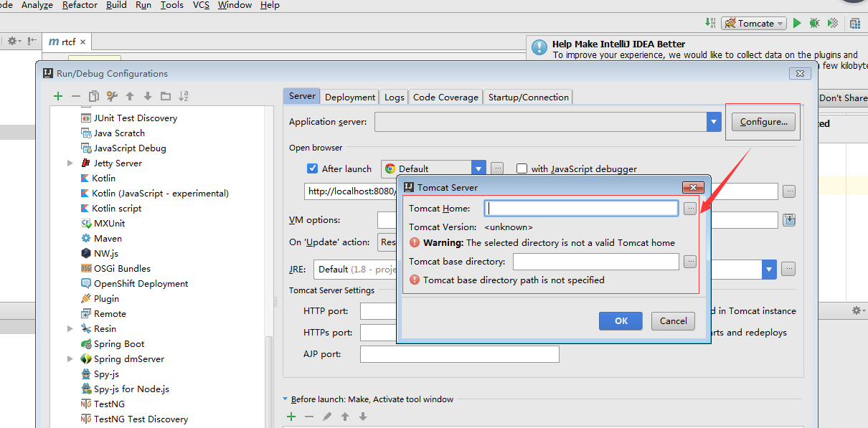Remove selected configuration with minus icon

pyautogui.click(x=76, y=96)
